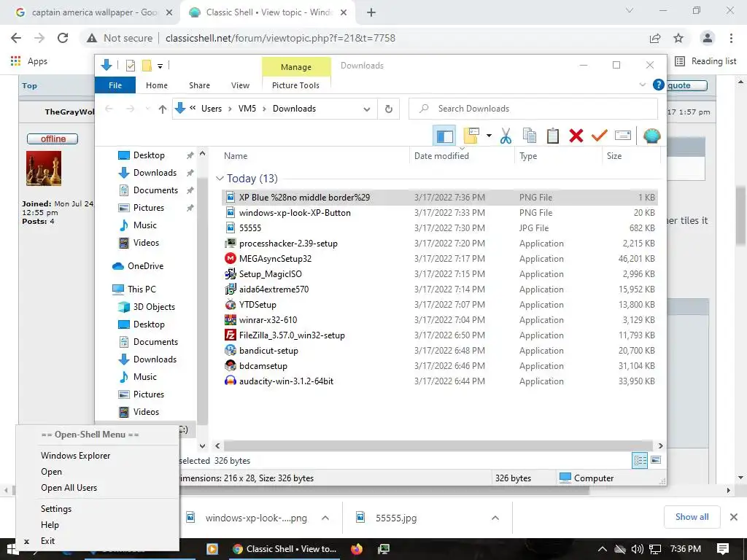747x560 pixels.
Task: Click Show all downloads button
Action: click(x=692, y=517)
